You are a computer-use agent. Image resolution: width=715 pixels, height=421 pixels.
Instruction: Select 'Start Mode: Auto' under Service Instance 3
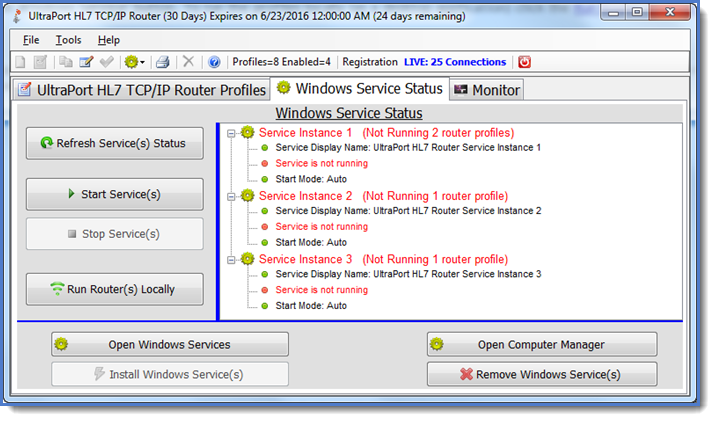click(x=311, y=306)
